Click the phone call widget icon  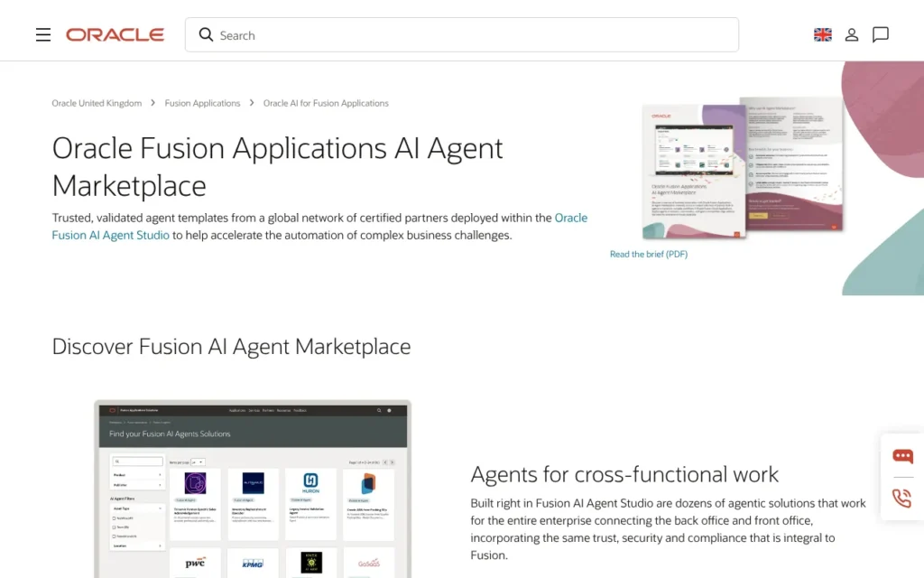[x=901, y=499]
